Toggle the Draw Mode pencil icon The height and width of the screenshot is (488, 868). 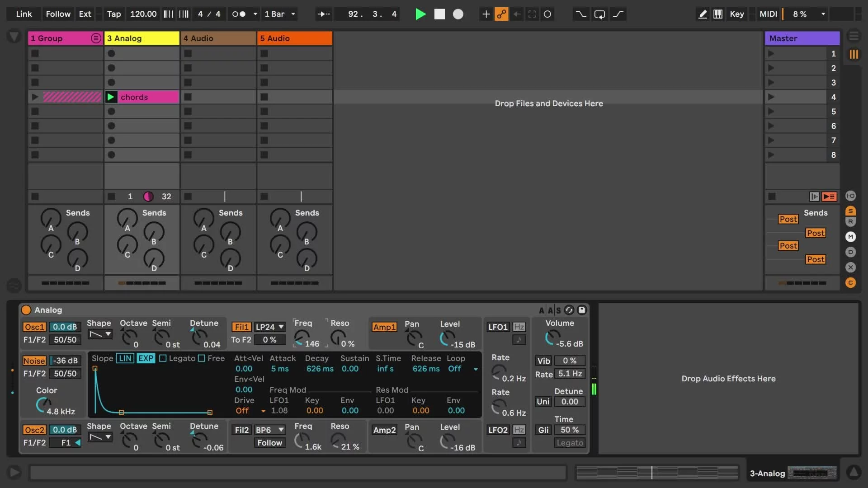(x=702, y=14)
